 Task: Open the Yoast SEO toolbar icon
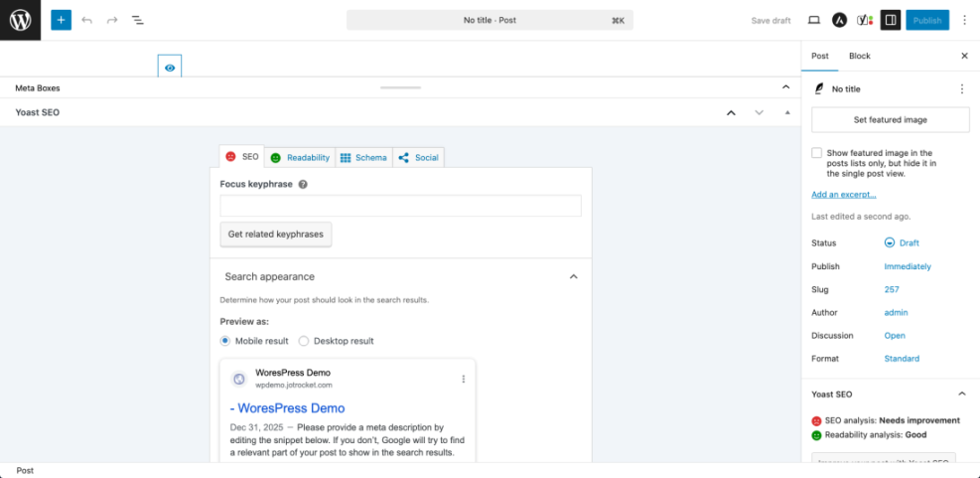[865, 20]
